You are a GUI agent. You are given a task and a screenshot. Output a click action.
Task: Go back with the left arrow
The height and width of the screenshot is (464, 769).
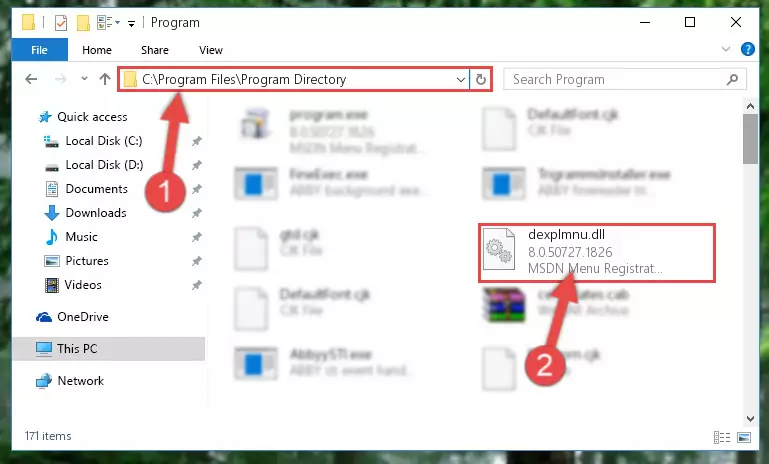[x=31, y=79]
